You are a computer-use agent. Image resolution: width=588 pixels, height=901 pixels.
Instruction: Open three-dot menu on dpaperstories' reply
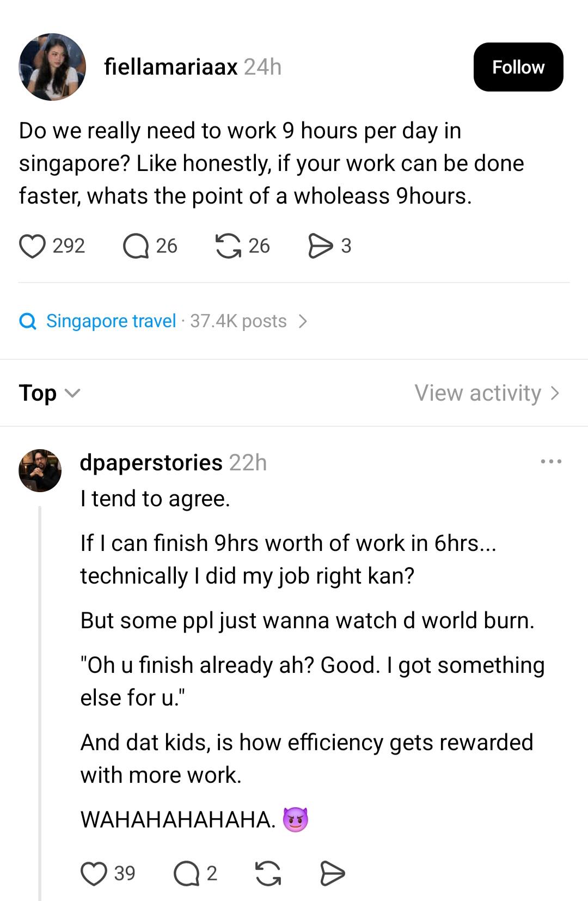click(x=551, y=462)
